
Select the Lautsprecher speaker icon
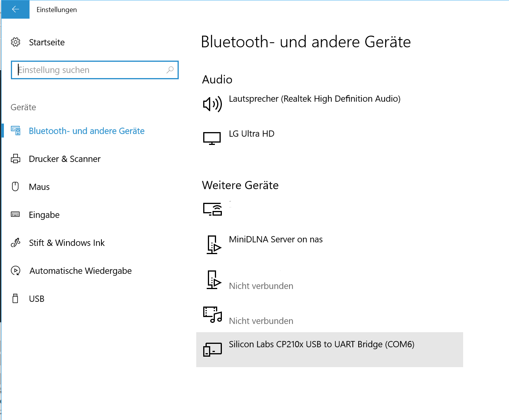(x=213, y=104)
